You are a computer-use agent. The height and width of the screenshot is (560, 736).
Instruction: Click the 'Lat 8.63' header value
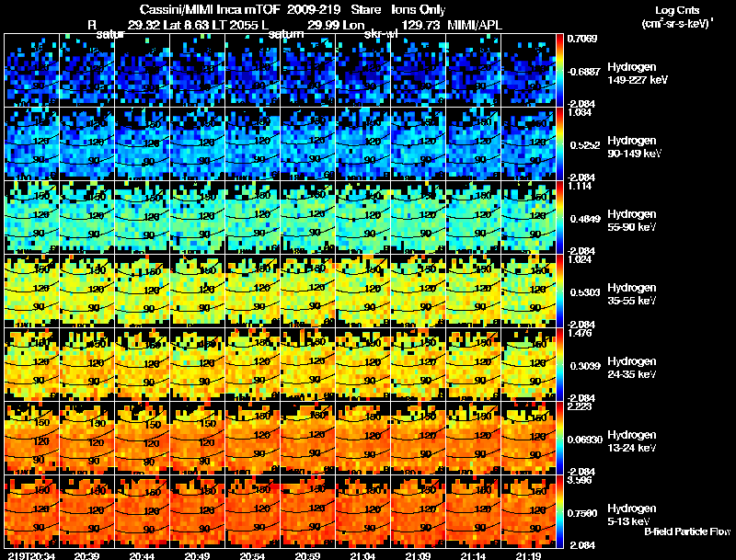(187, 25)
